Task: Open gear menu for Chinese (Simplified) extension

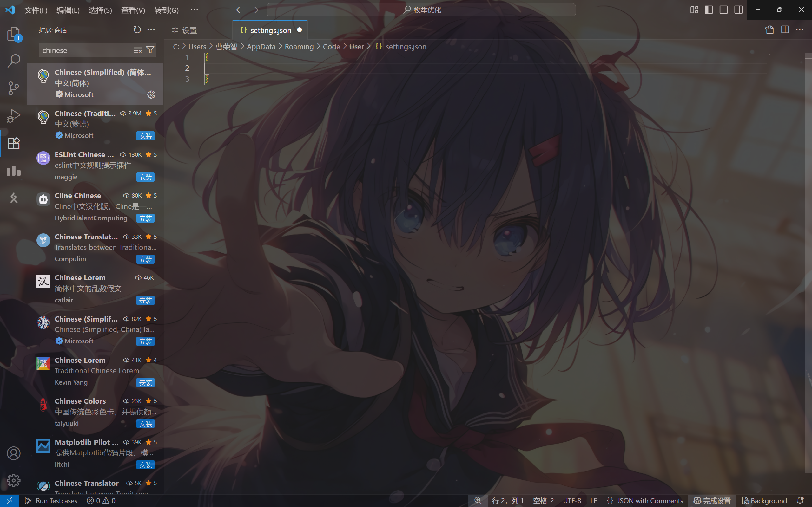Action: point(151,94)
